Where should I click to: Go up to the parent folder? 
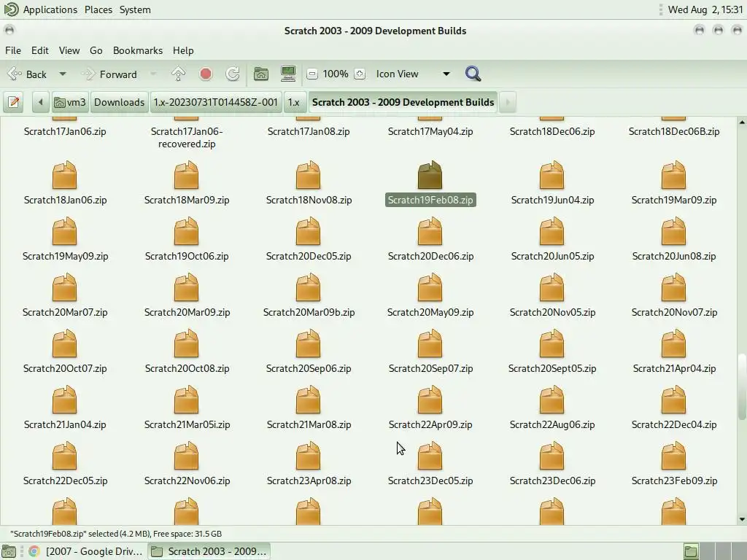tap(178, 74)
